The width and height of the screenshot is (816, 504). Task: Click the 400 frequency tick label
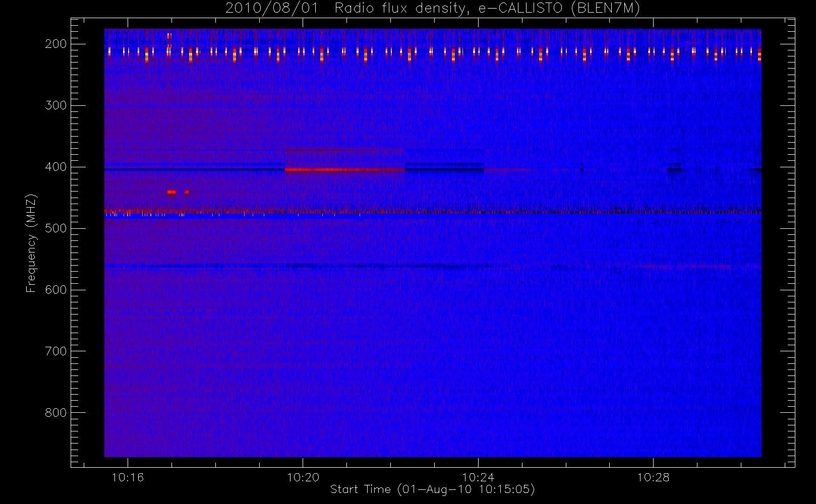point(56,167)
